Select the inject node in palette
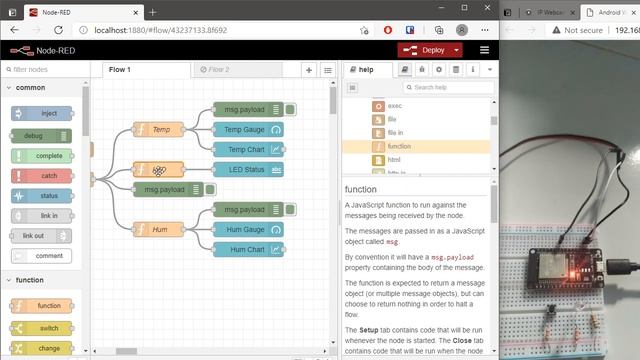 click(x=42, y=113)
